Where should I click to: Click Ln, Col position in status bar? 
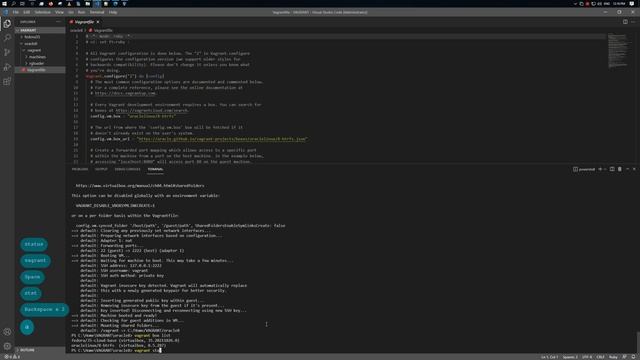pyautogui.click(x=549, y=357)
